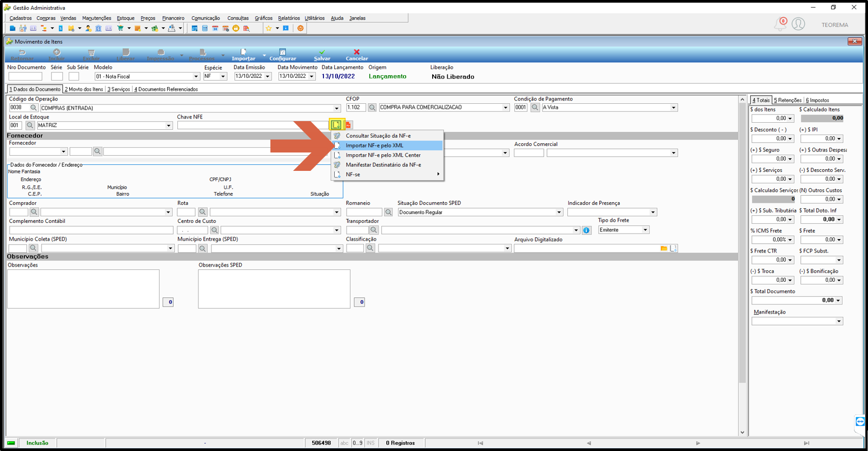Viewport: 868px width, 451px height.
Task: Open the Comprador lookup magnifier
Action: (34, 212)
